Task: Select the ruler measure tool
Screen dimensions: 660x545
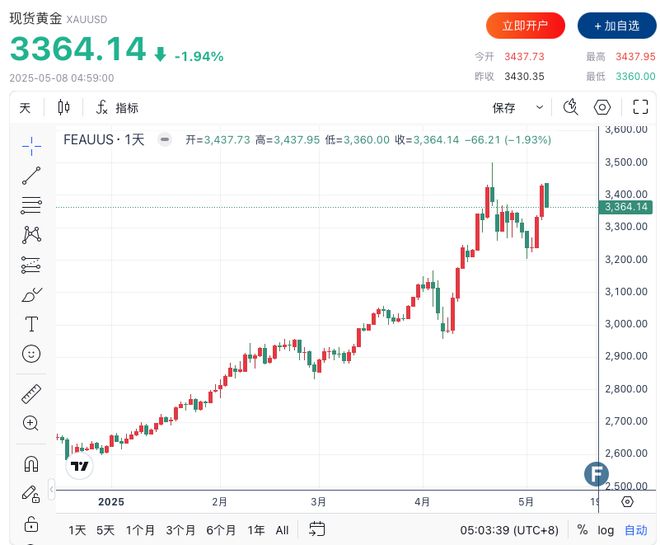Action: [x=32, y=394]
